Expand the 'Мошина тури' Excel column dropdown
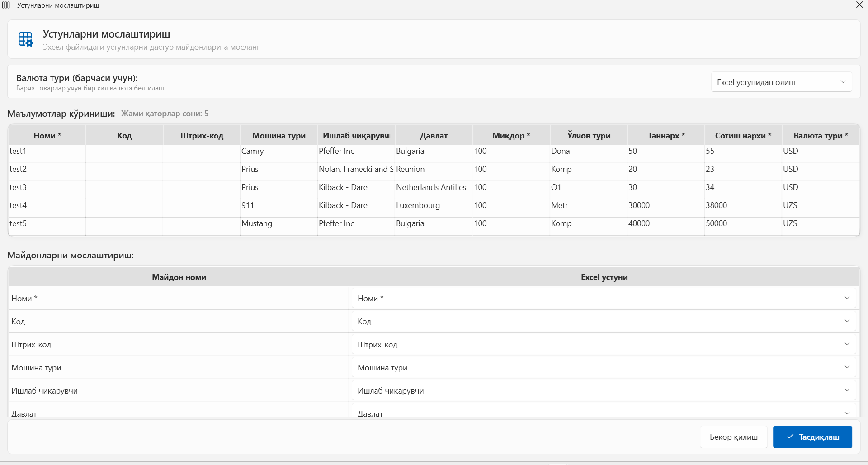Image resolution: width=868 pixels, height=465 pixels. (x=604, y=367)
